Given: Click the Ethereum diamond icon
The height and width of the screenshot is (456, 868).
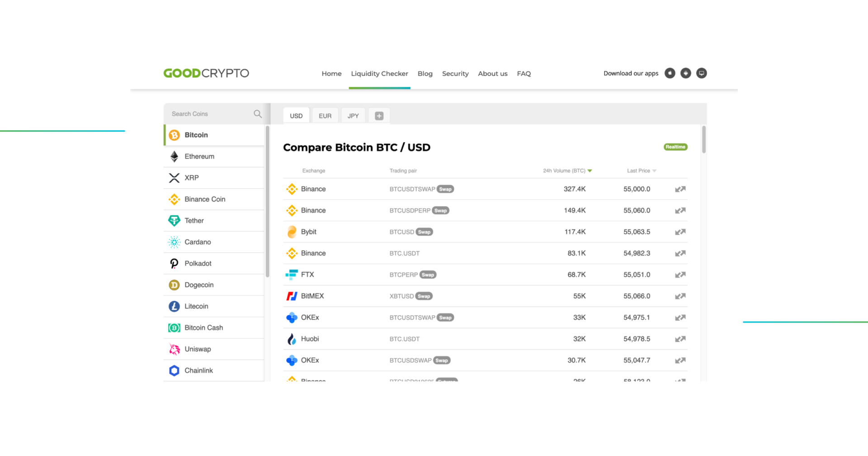Looking at the screenshot, I should tap(174, 156).
